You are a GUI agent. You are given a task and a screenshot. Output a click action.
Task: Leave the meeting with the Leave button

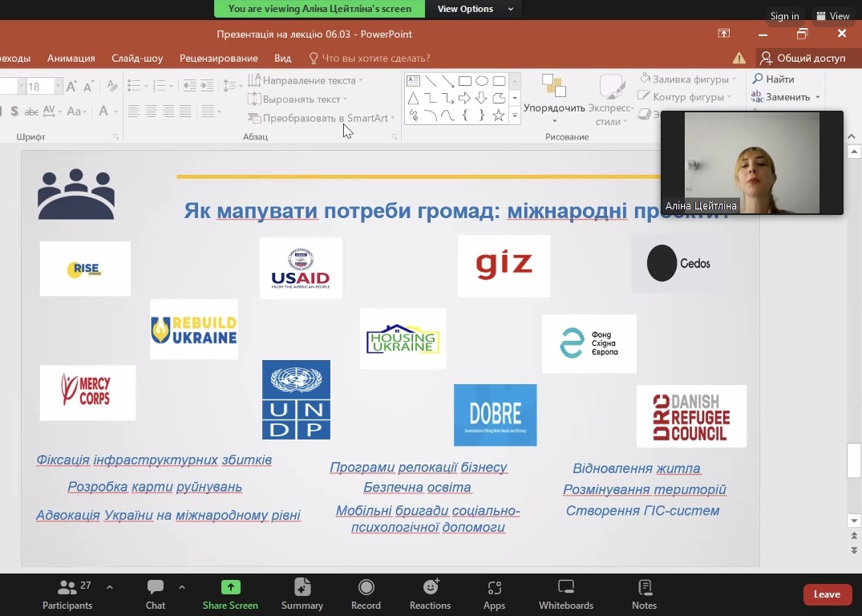click(827, 594)
